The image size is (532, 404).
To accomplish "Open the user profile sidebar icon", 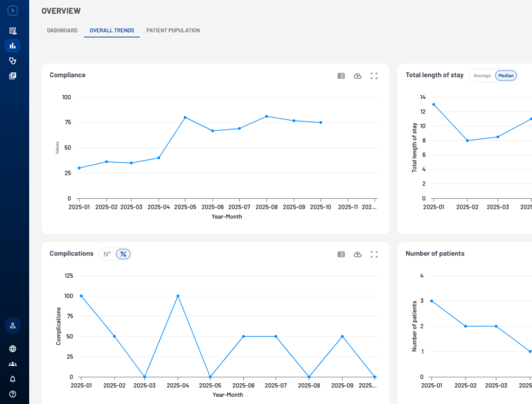I will tap(12, 326).
